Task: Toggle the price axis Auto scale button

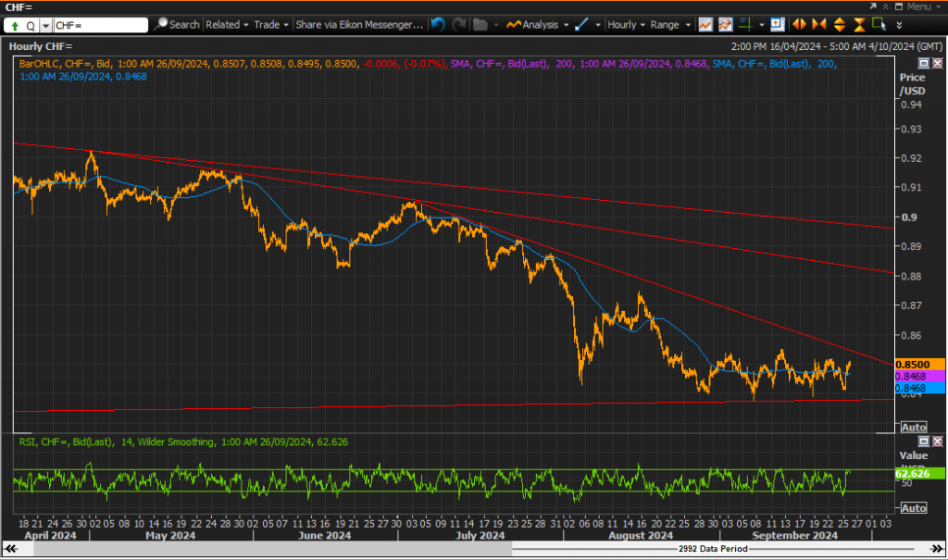Action: coord(914,427)
